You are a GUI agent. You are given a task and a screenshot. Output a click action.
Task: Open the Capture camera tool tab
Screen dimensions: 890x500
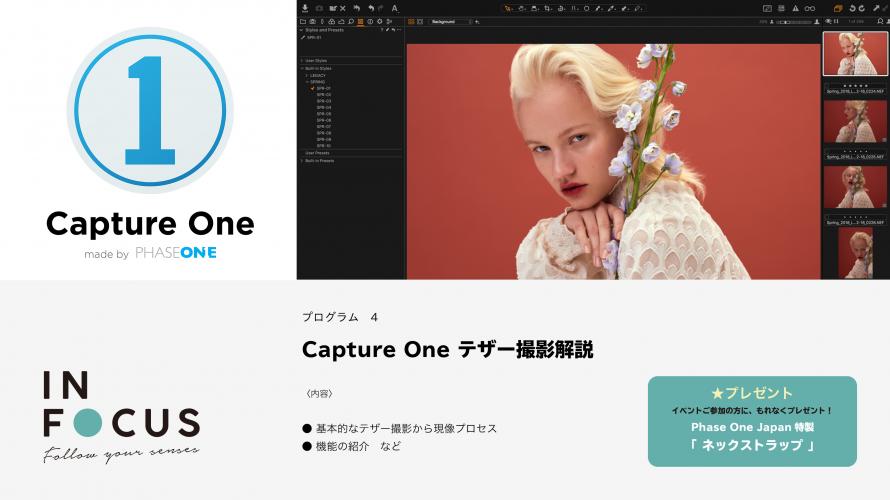(x=312, y=22)
